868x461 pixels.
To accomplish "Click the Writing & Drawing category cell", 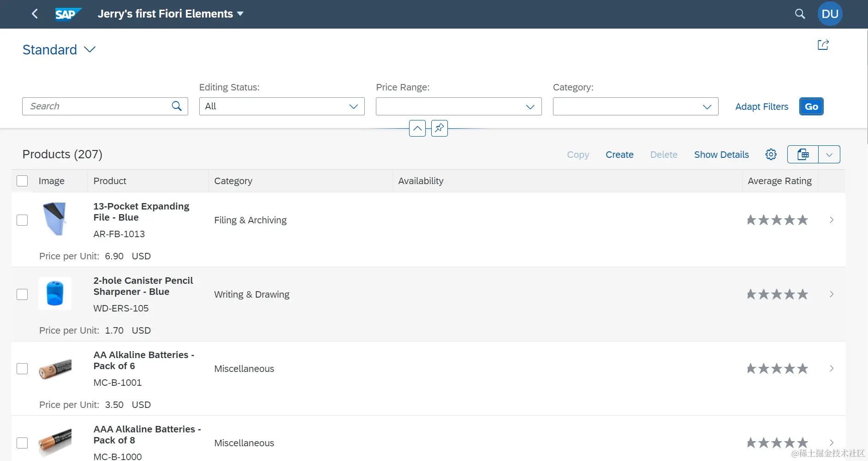I will coord(252,294).
